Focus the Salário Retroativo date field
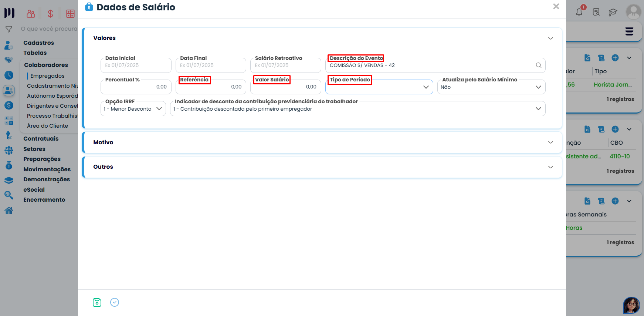The width and height of the screenshot is (644, 316). coord(286,65)
